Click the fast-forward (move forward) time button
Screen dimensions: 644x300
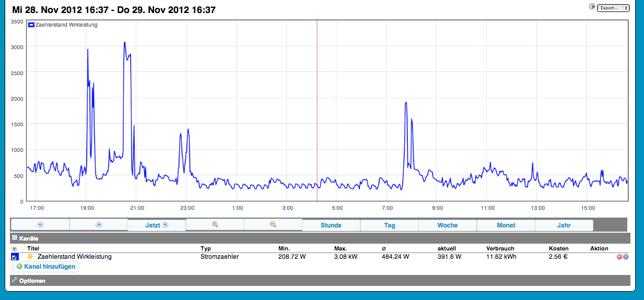pyautogui.click(x=99, y=225)
